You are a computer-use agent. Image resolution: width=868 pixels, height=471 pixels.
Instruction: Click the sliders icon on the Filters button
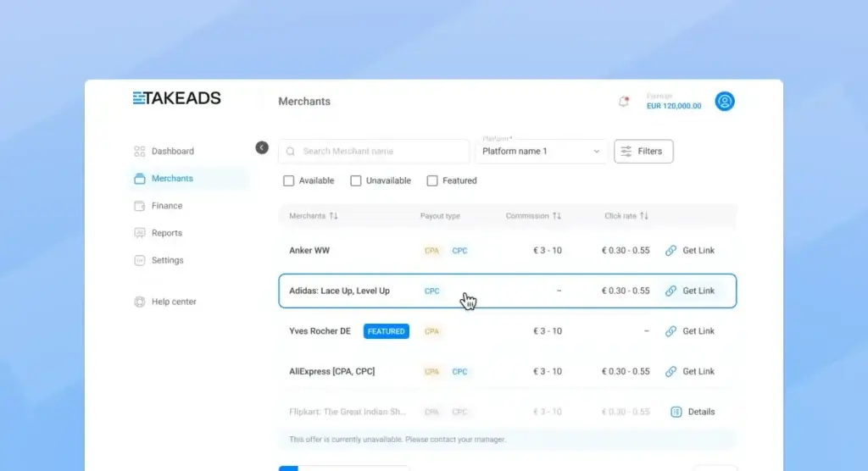626,151
